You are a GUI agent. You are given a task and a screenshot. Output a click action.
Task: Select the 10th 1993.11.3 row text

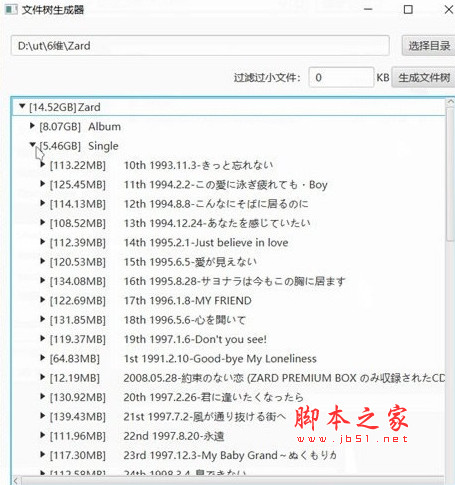198,165
